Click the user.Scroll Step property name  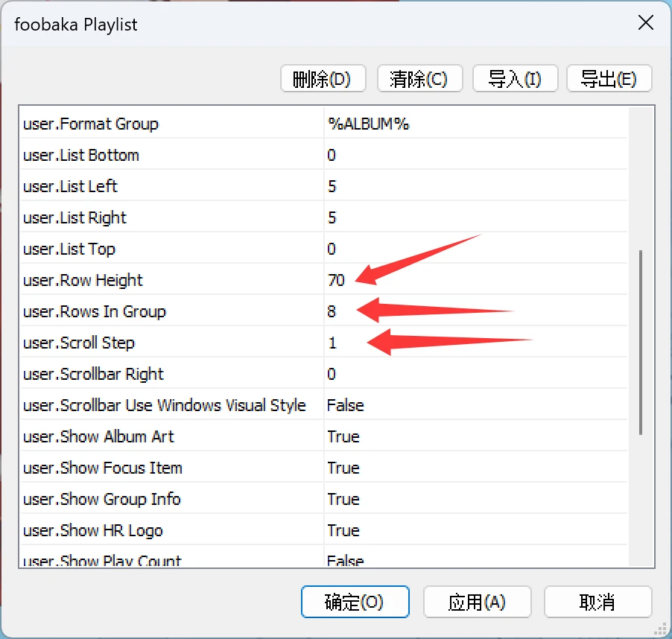[x=79, y=343]
